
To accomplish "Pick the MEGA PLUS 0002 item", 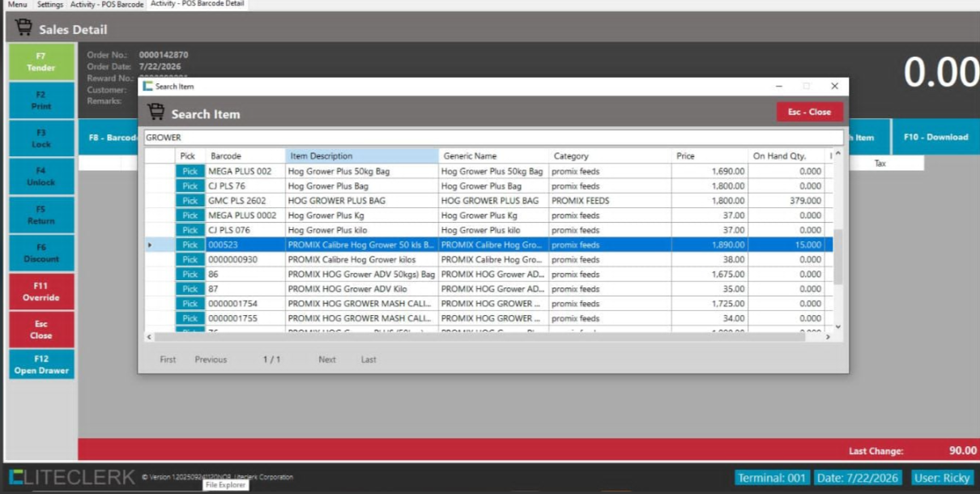I will click(x=190, y=215).
